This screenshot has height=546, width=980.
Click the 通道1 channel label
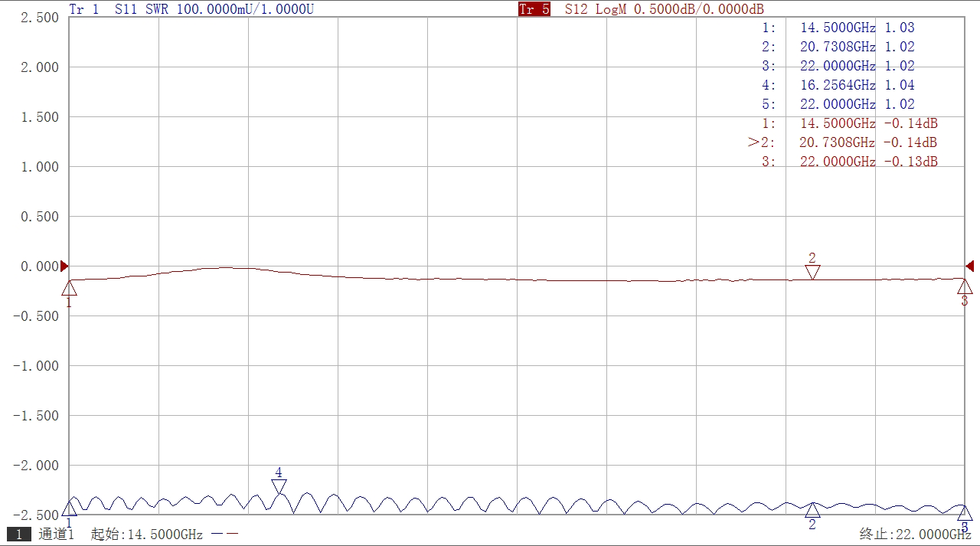pyautogui.click(x=56, y=535)
